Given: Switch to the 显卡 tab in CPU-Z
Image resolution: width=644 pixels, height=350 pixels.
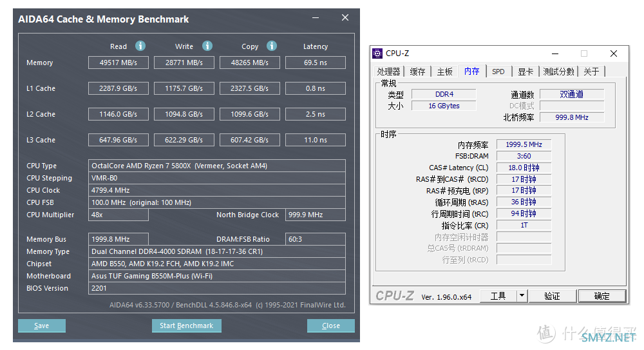Looking at the screenshot, I should [526, 72].
